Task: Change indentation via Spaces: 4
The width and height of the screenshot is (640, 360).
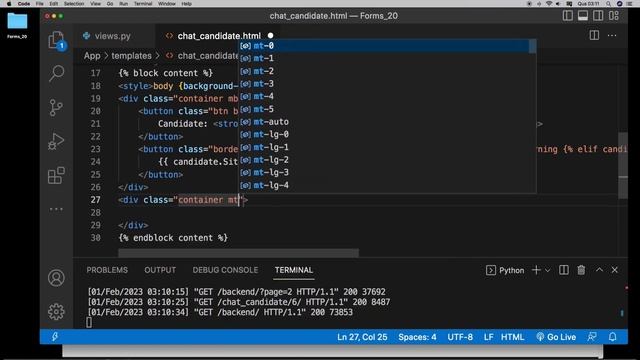Action: (417, 337)
